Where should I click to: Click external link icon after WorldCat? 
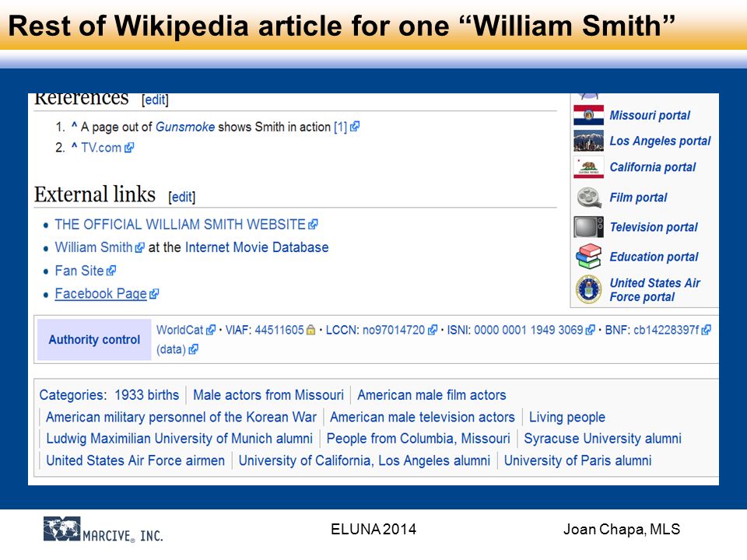(x=211, y=330)
